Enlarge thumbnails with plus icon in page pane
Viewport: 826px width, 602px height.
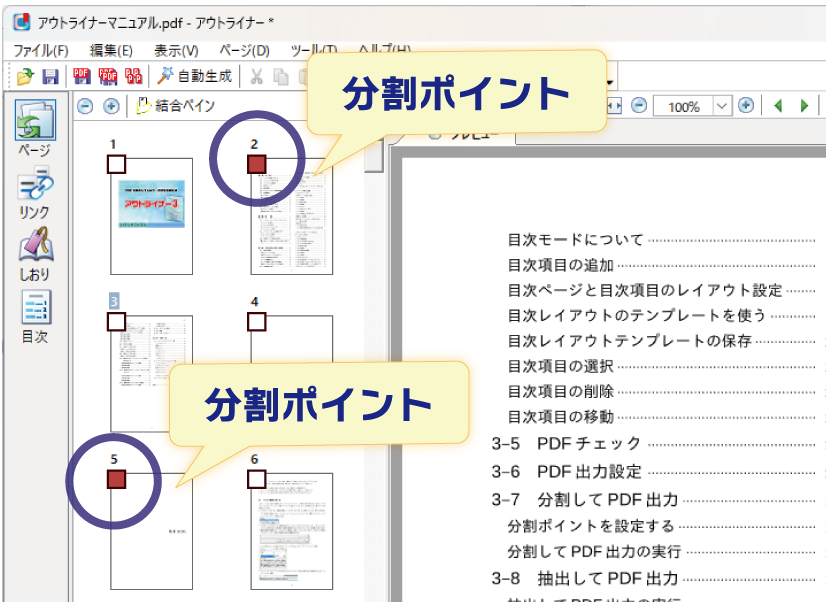[111, 106]
